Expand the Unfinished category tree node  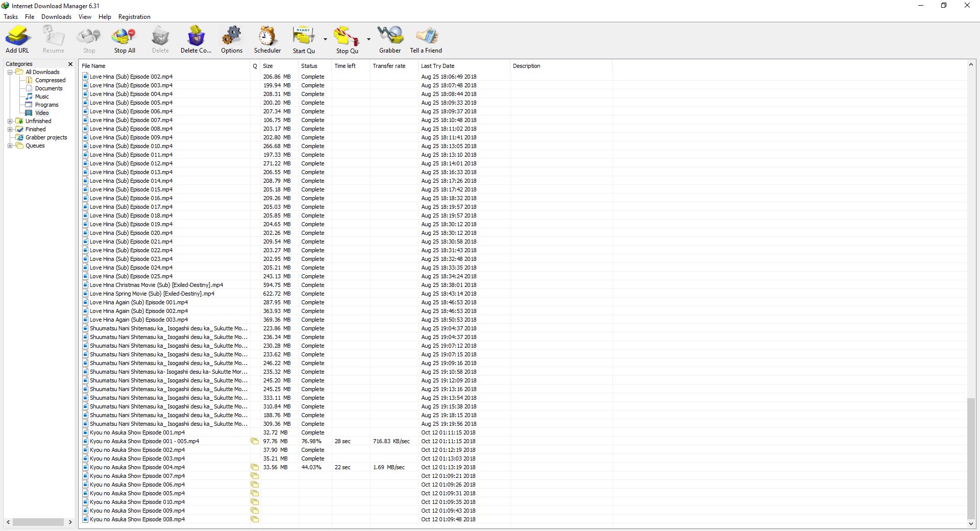10,122
